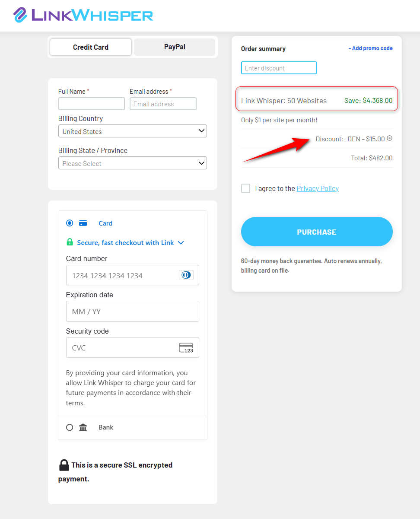Expand the secure checkout with Link section
Image resolution: width=420 pixels, height=519 pixels.
181,242
